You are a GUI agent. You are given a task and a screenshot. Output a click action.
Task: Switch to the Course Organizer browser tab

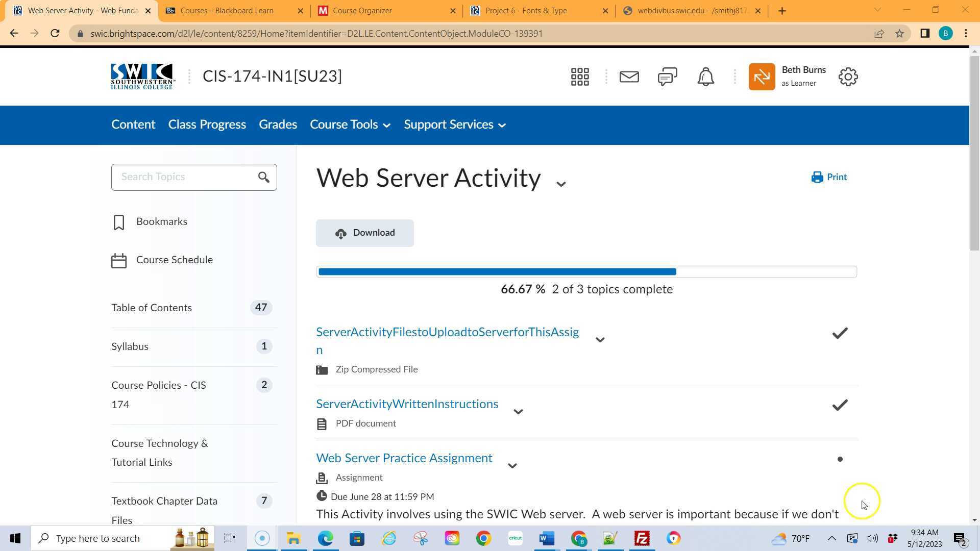click(362, 11)
